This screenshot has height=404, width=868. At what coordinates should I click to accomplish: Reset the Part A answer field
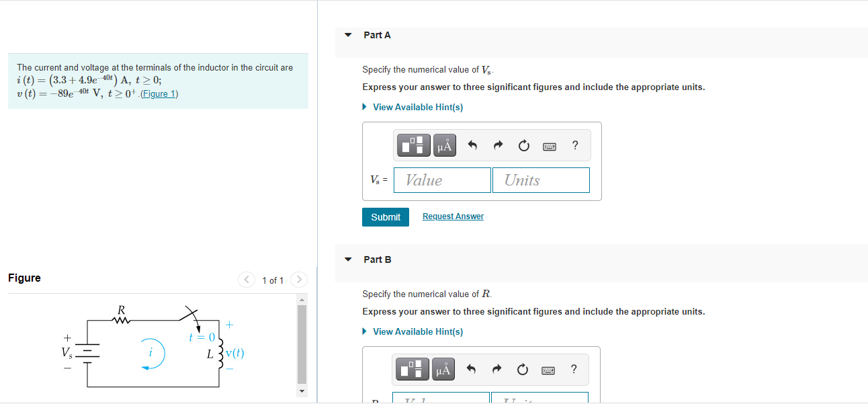pos(523,145)
